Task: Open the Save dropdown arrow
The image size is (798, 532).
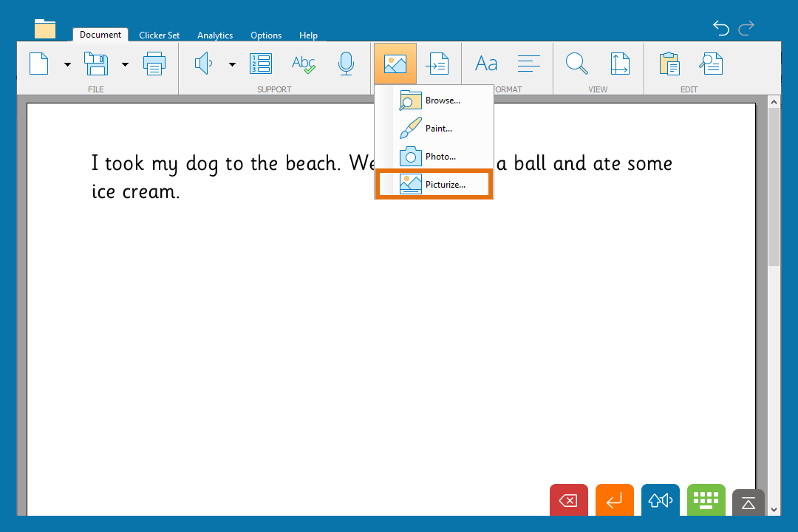Action: point(125,64)
